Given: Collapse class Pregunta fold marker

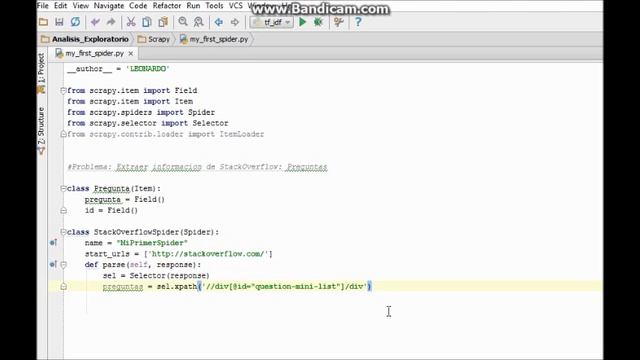Looking at the screenshot, I should pyautogui.click(x=63, y=189).
